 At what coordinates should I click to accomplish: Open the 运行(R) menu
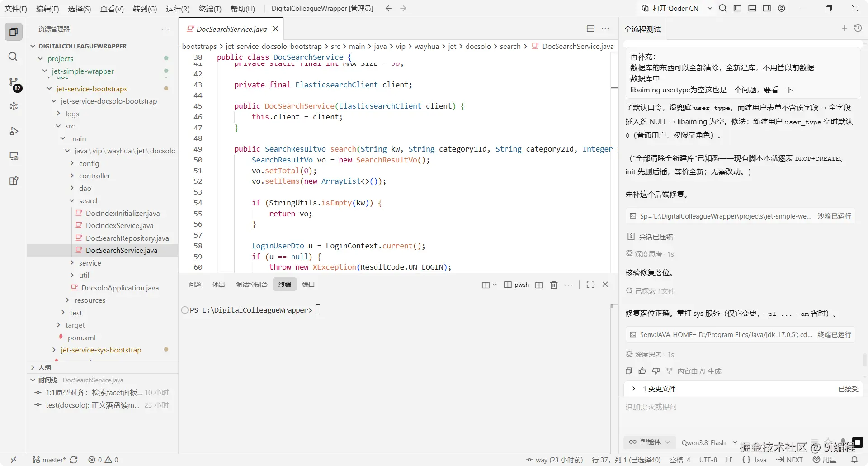178,9
